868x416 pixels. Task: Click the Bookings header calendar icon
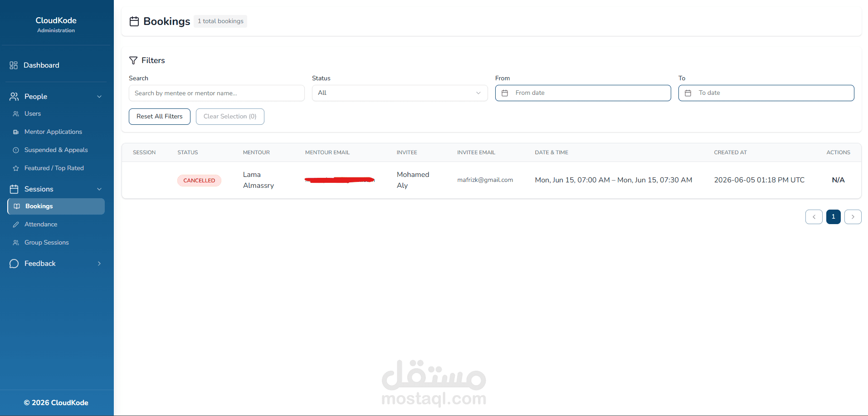click(x=134, y=21)
